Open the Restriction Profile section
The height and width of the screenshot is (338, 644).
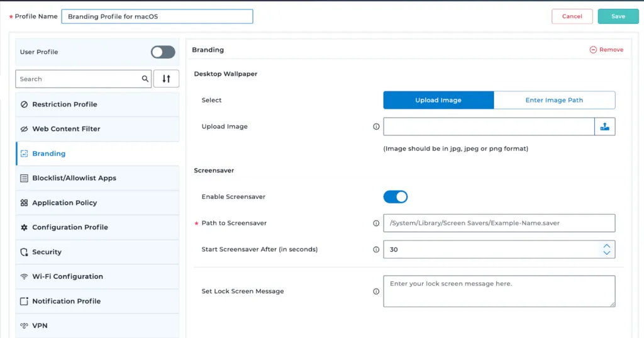[x=97, y=104]
